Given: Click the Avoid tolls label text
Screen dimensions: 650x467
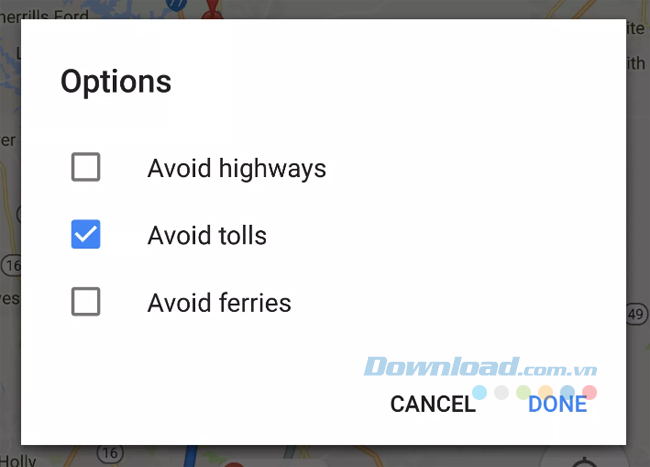Looking at the screenshot, I should (207, 236).
